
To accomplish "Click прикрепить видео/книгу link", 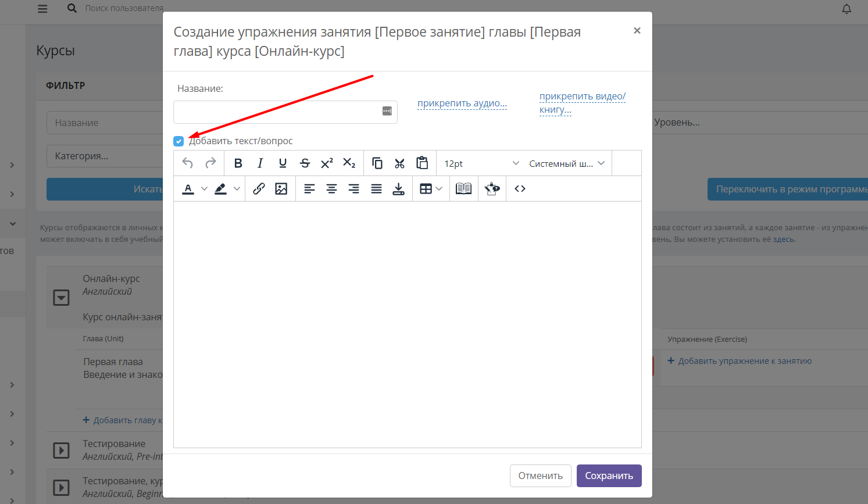I will click(583, 103).
